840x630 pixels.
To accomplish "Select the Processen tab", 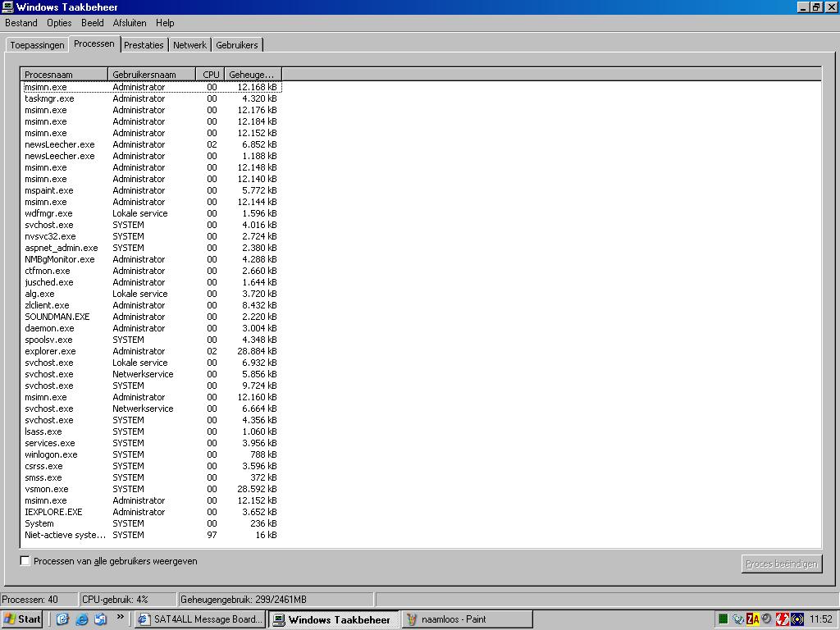I will coord(94,44).
